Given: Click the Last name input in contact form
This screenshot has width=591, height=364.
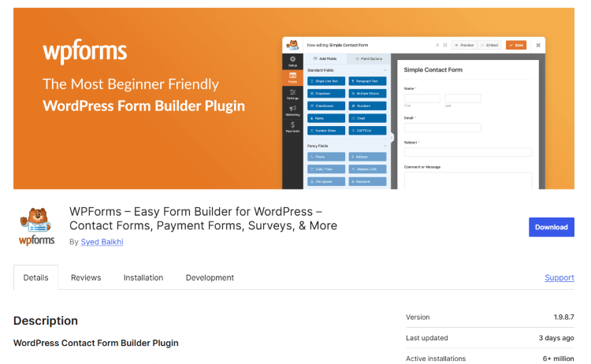Looking at the screenshot, I should click(463, 98).
